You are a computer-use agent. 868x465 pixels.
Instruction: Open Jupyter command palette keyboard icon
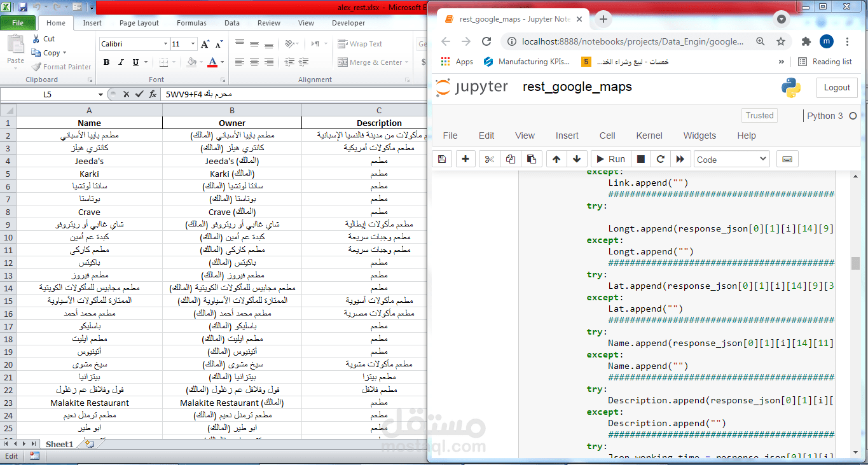coord(787,159)
